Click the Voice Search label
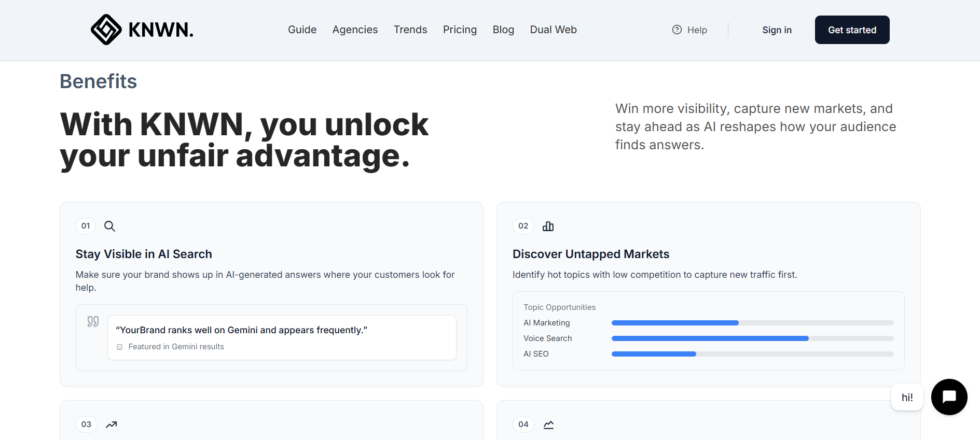Image resolution: width=980 pixels, height=440 pixels. click(x=547, y=338)
